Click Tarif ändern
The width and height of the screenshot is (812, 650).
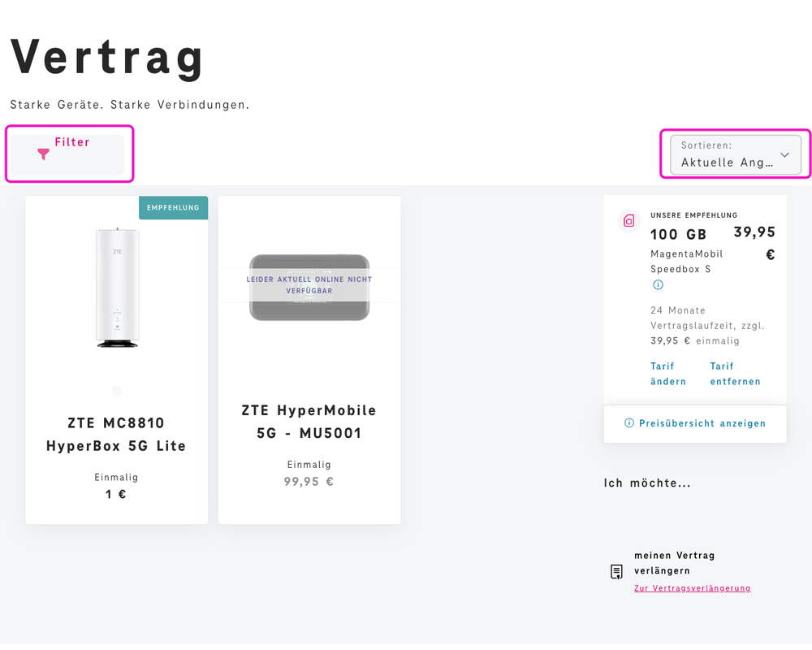click(x=667, y=374)
